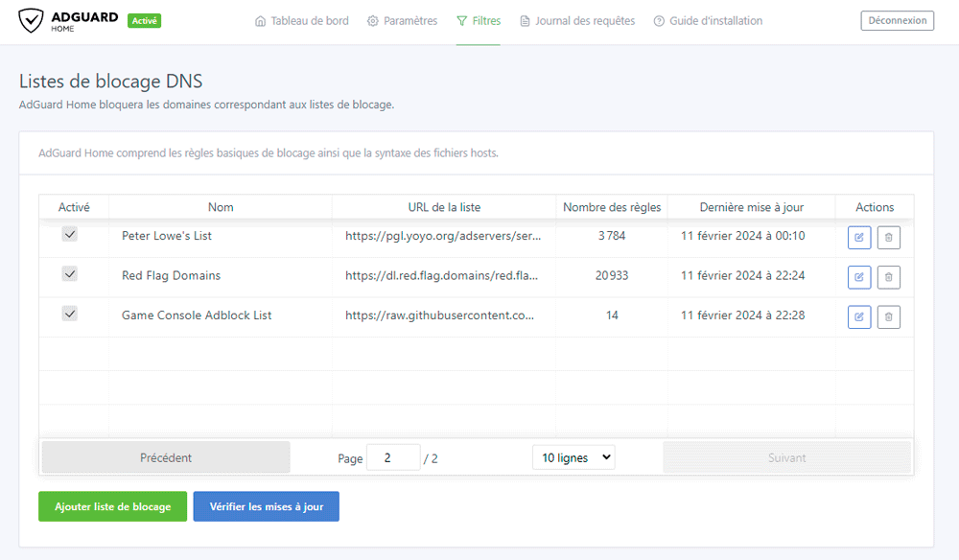This screenshot has width=959, height=560.
Task: Click the date 11 février 2024 à 00:10
Action: click(x=742, y=236)
